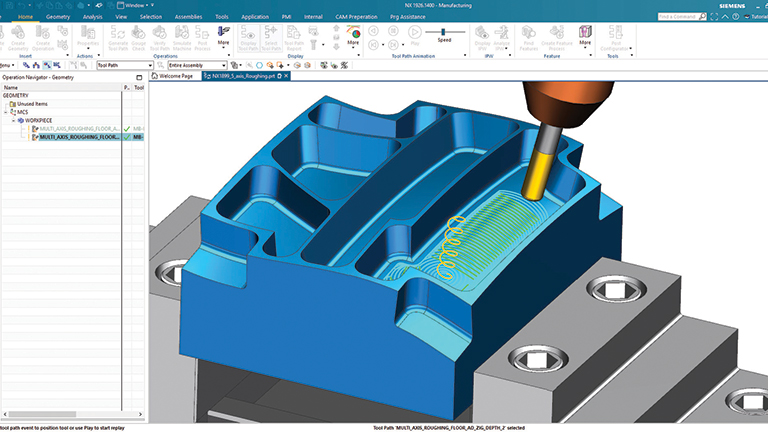The height and width of the screenshot is (432, 768).
Task: Click the scrollbar right arrow
Action: pos(141,414)
